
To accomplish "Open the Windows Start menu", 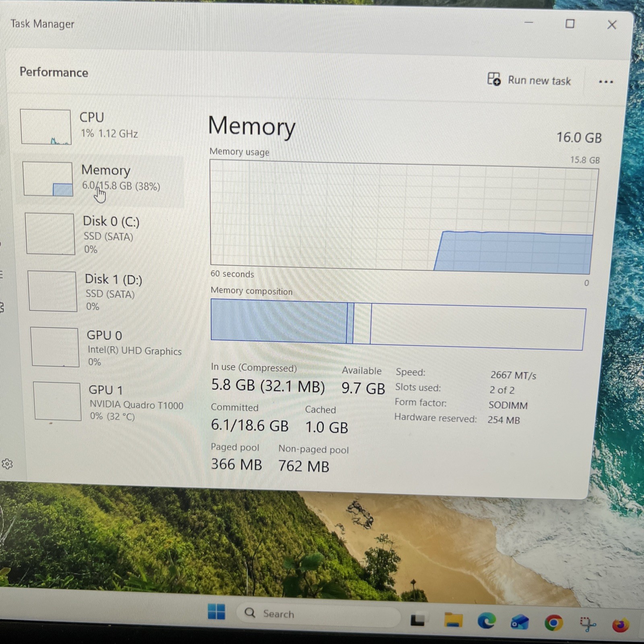I will (x=217, y=612).
